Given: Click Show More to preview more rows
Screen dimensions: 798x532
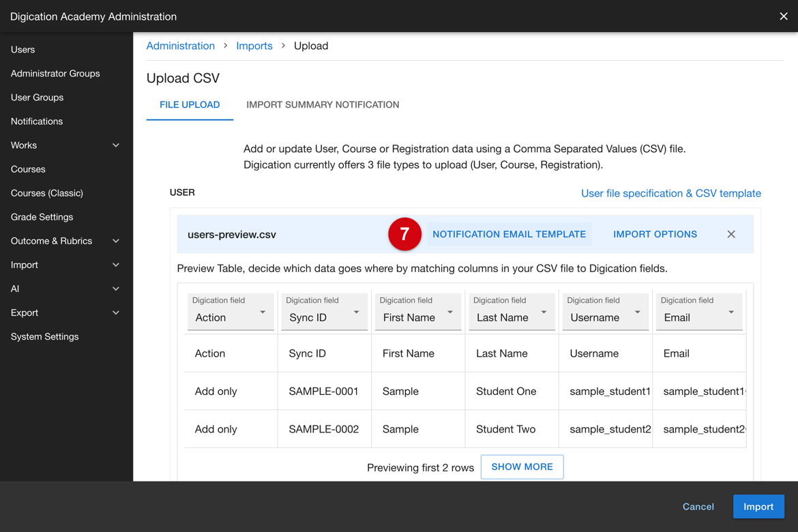Looking at the screenshot, I should 522,467.
